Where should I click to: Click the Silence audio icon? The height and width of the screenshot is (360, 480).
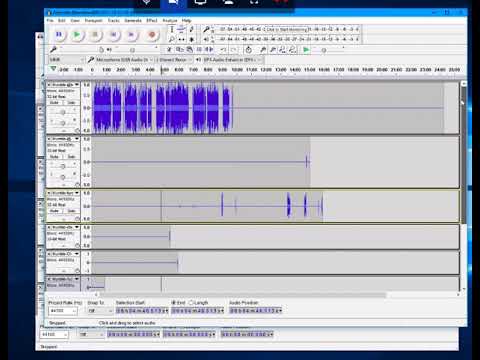[x=210, y=50]
